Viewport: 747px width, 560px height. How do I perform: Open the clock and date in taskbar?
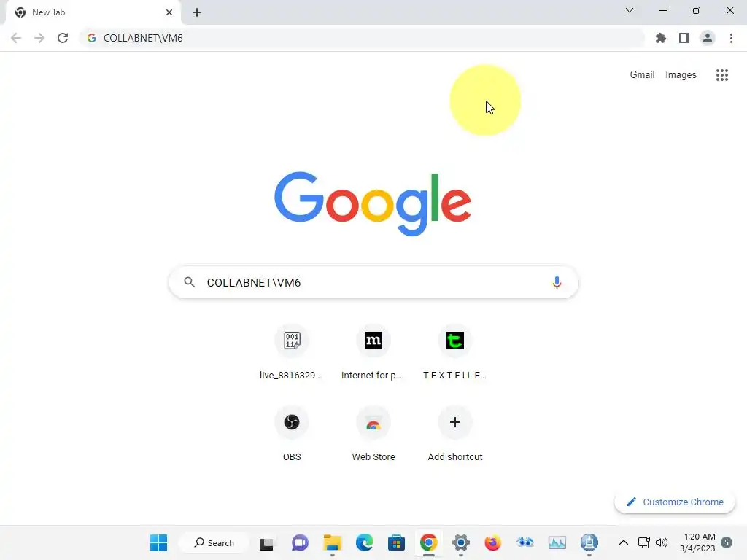click(698, 542)
